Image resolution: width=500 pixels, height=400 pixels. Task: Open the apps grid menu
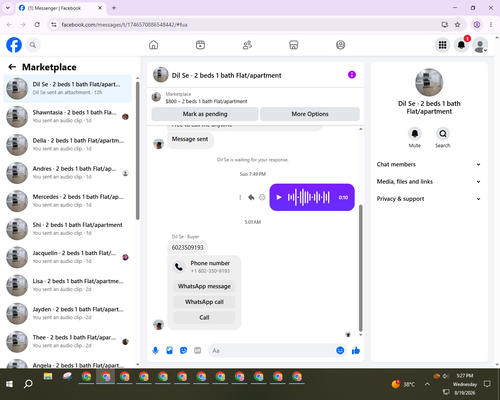click(442, 45)
